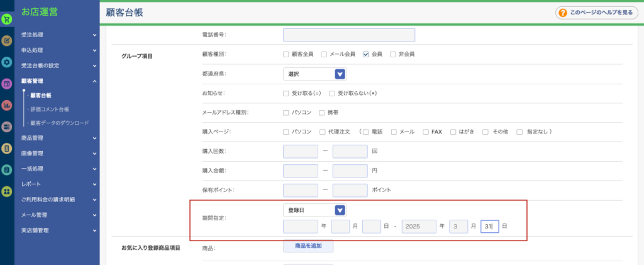644x265 pixels.
Task: Open the 都道府県 prefecture dropdown
Action: click(314, 74)
